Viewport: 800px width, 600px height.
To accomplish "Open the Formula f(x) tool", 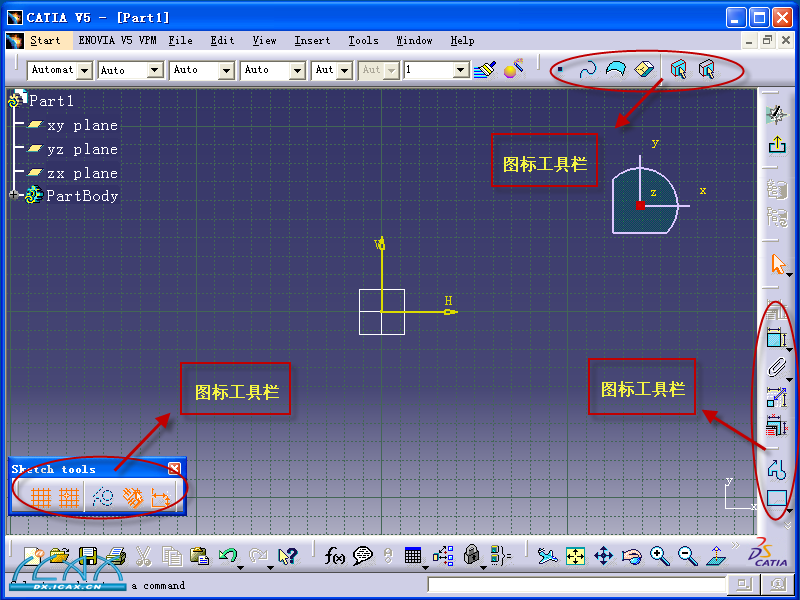I will (335, 556).
